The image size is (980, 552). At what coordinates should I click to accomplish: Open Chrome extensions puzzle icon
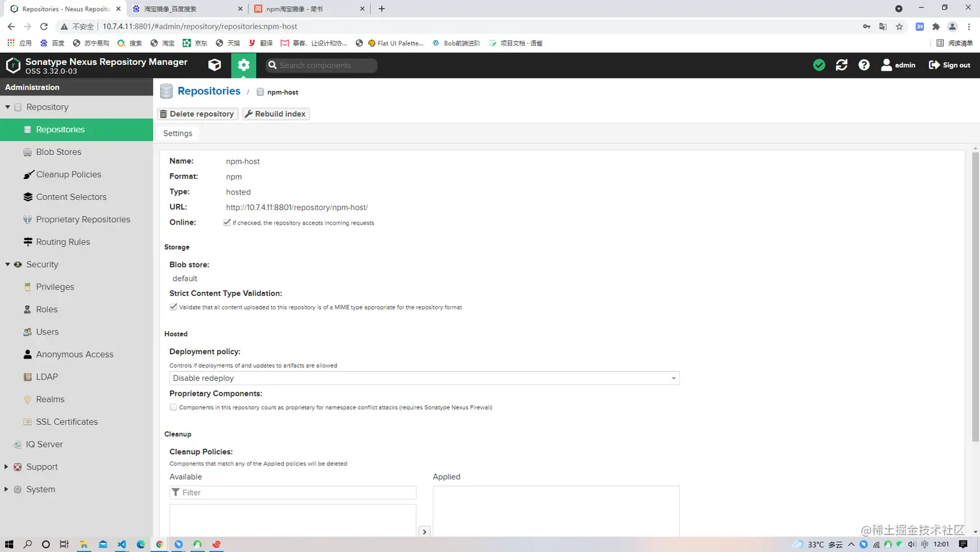[x=936, y=27]
